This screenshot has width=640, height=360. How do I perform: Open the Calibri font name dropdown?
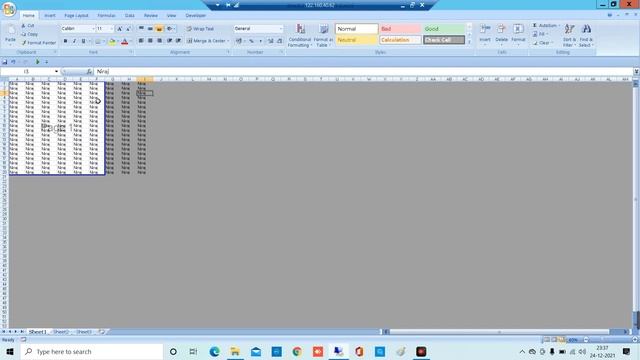(93, 29)
